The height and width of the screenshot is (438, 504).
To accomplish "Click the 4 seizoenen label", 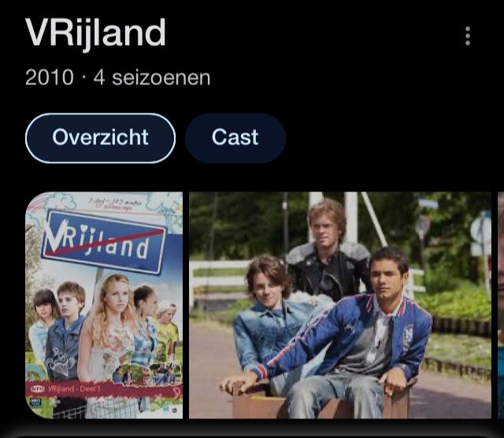I will coord(152,77).
